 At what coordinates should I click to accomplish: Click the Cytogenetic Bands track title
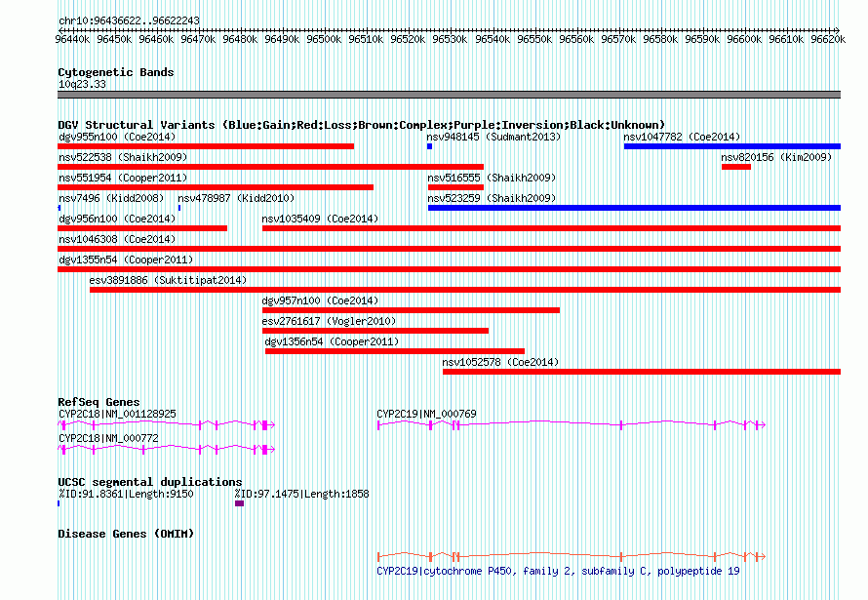[116, 72]
